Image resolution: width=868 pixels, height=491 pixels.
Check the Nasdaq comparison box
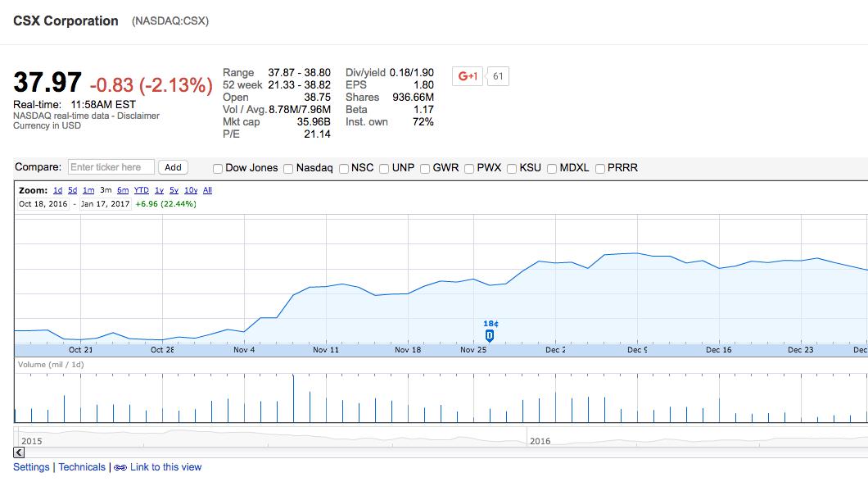tap(287, 168)
